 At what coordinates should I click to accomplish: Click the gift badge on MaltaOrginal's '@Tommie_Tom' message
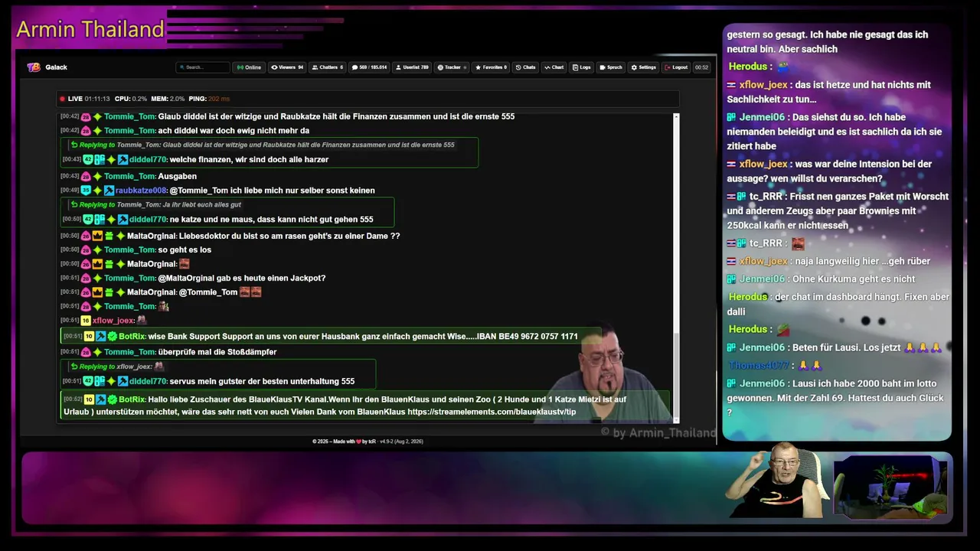tap(109, 292)
